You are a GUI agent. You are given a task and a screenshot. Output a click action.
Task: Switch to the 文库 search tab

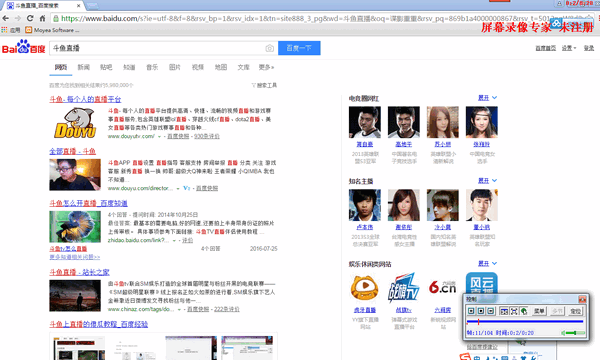(243, 67)
